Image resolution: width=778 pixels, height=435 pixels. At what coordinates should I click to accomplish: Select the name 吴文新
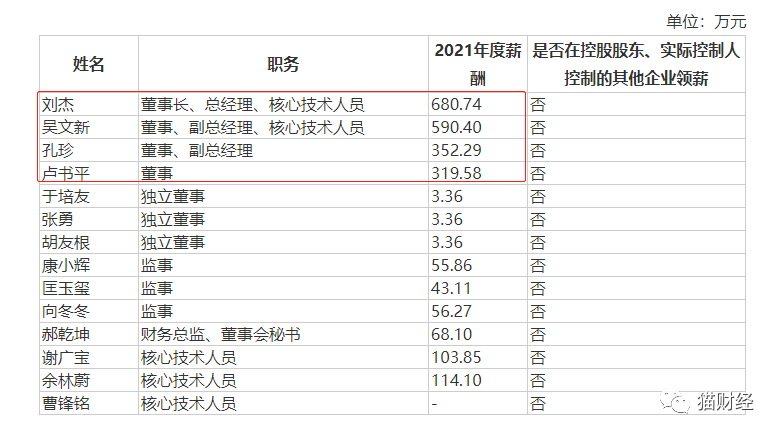point(65,127)
